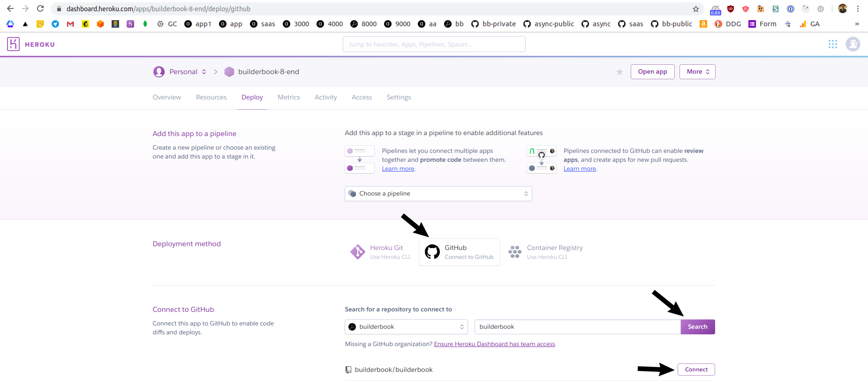Open the GA analytics bookmark
The width and height of the screenshot is (868, 385).
(809, 24)
